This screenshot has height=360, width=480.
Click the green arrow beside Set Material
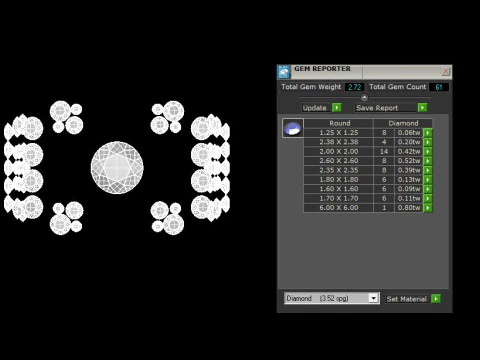click(x=436, y=298)
